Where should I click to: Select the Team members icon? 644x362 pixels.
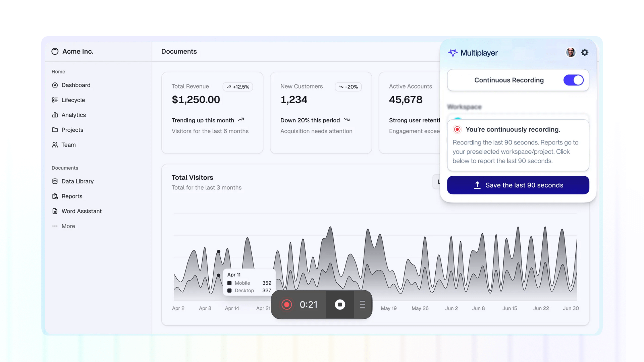tap(55, 145)
